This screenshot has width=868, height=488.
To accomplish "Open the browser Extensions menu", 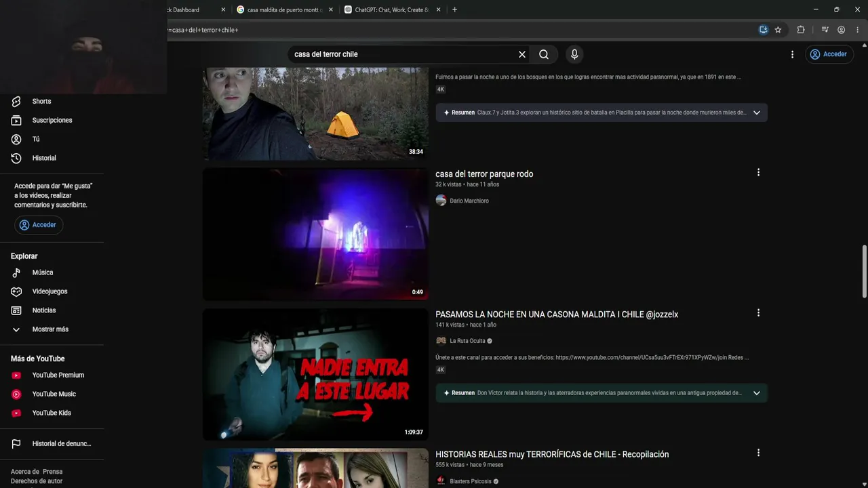I will tap(801, 30).
